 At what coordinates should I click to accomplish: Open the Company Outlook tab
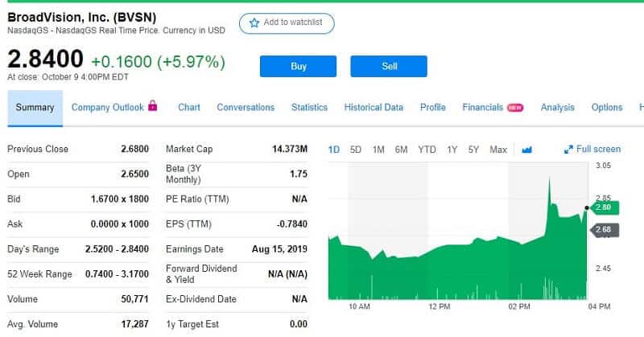(108, 108)
